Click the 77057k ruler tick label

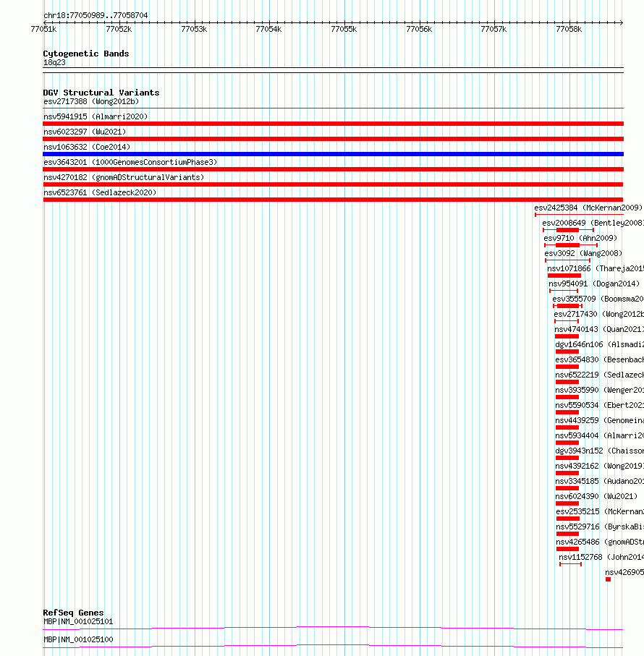pyautogui.click(x=493, y=29)
